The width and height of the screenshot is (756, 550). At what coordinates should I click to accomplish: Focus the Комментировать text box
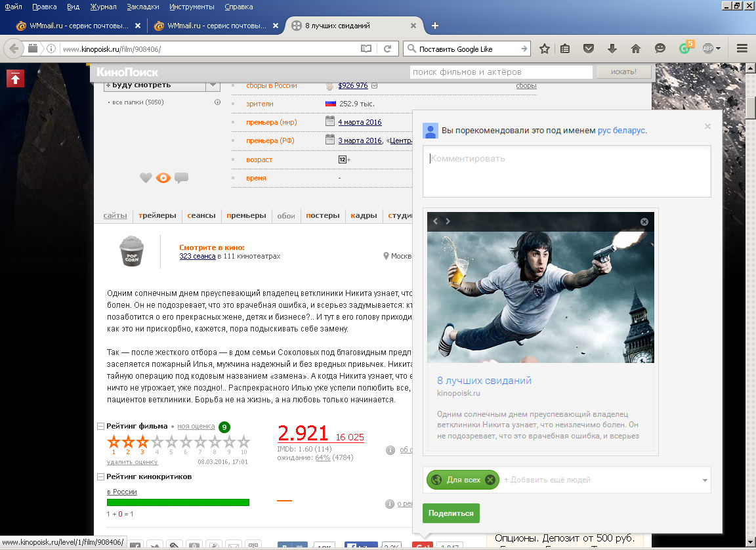(x=566, y=171)
